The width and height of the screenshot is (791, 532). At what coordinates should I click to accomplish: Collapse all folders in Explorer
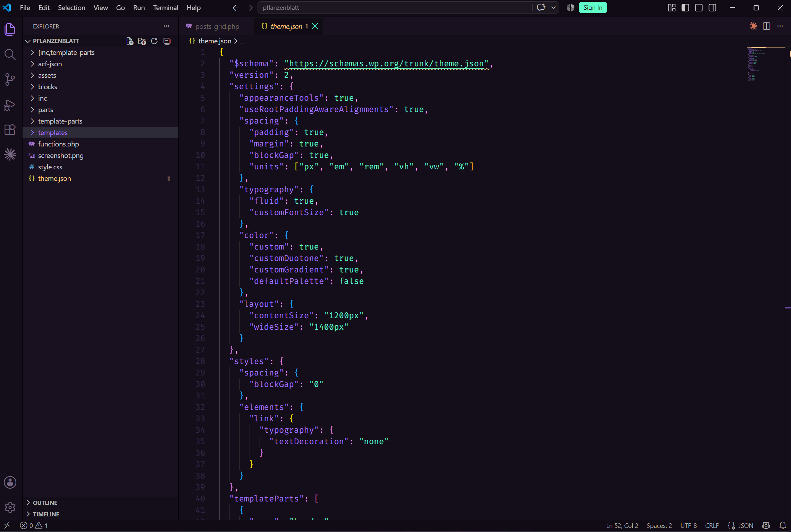pyautogui.click(x=167, y=41)
